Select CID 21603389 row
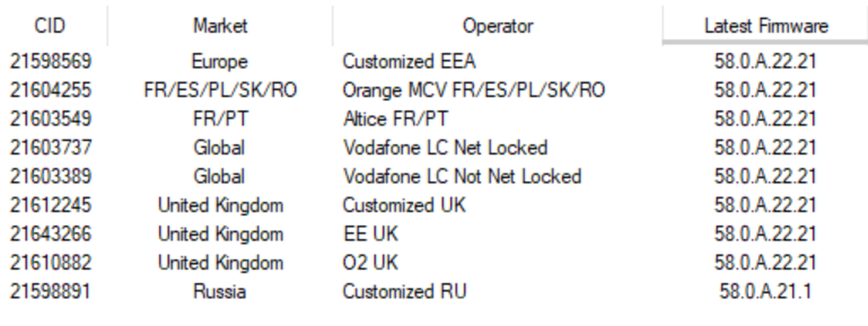 point(50,176)
